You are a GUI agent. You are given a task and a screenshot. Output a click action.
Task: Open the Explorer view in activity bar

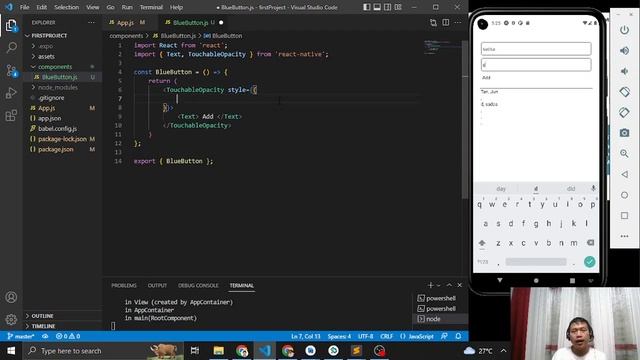(11, 26)
